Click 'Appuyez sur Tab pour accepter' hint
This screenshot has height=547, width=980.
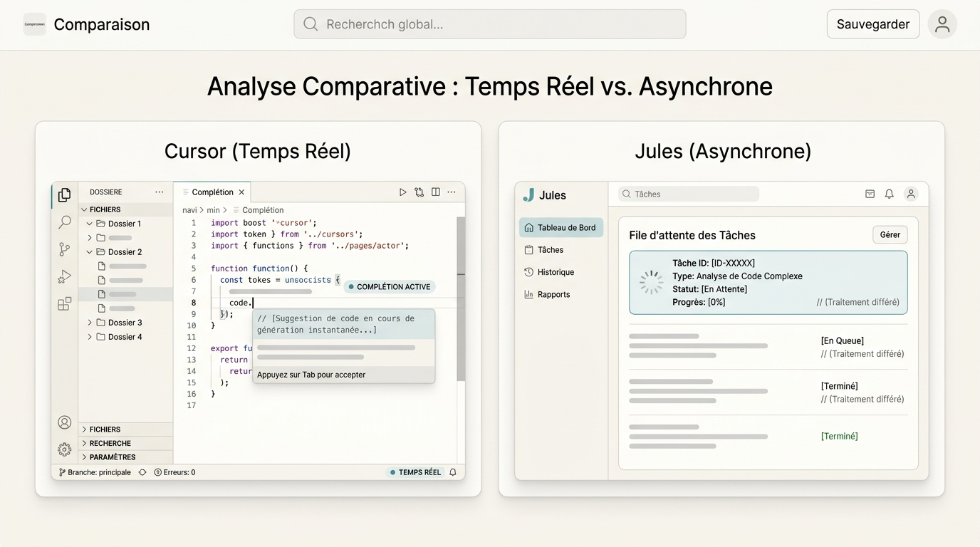pos(311,375)
